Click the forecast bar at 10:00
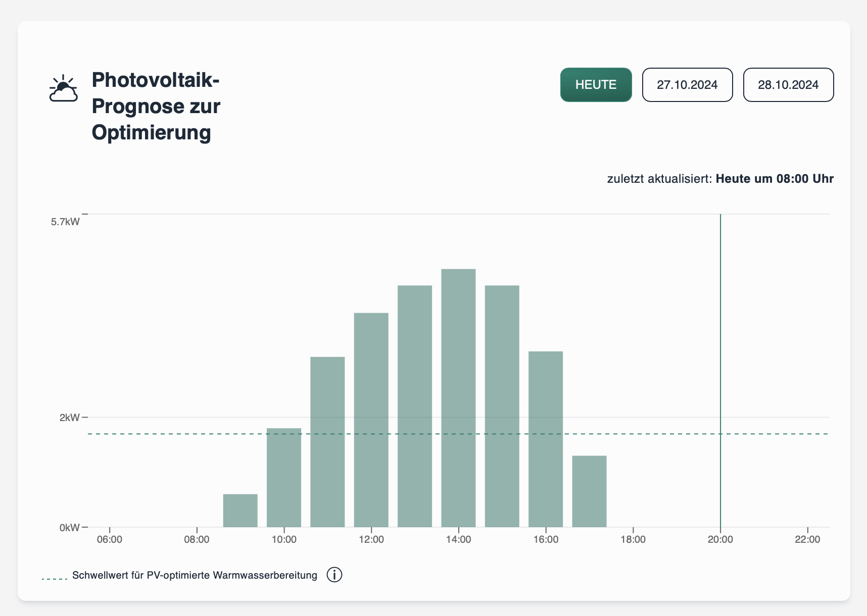The width and height of the screenshot is (867, 616). click(x=284, y=477)
